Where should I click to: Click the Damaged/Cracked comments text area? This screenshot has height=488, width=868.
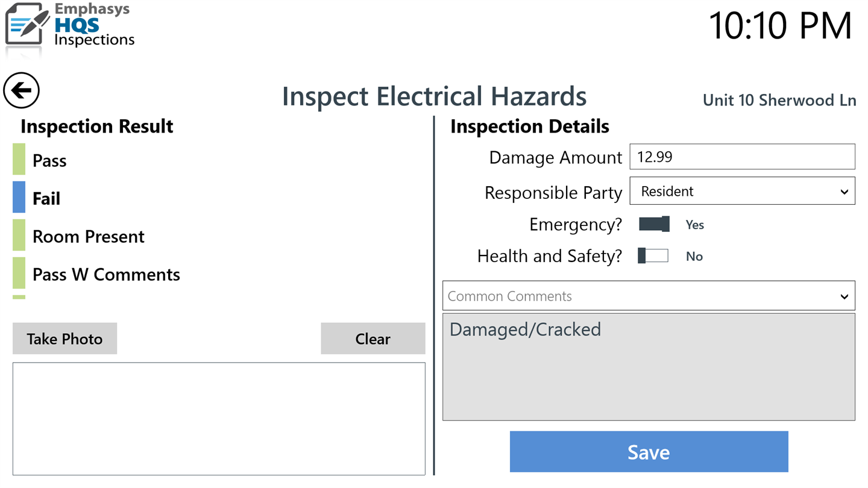[649, 367]
